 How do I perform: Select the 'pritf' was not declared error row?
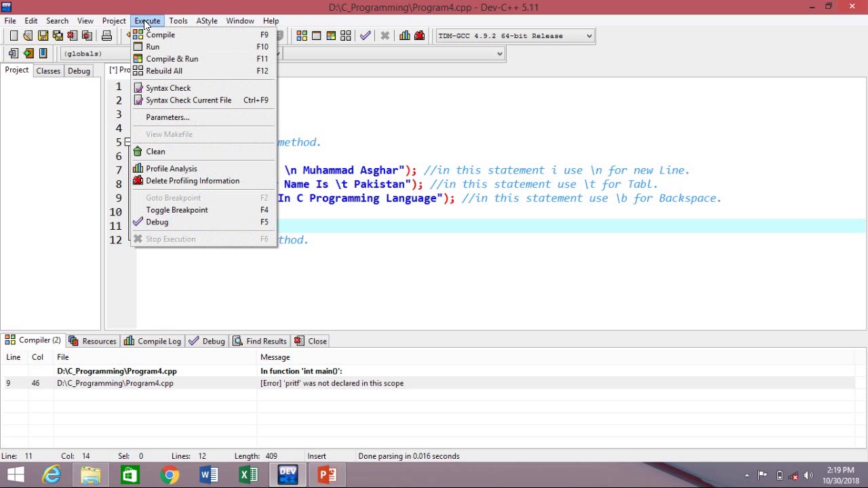coord(427,384)
